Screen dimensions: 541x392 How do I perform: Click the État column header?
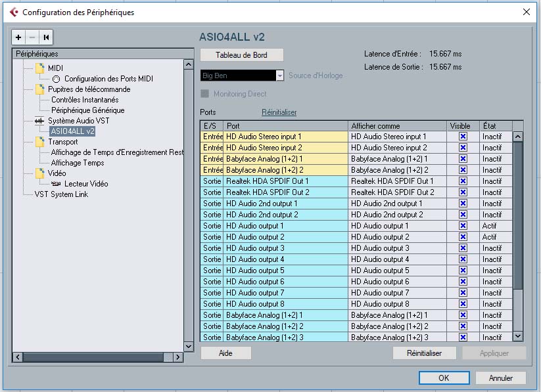[x=496, y=126]
